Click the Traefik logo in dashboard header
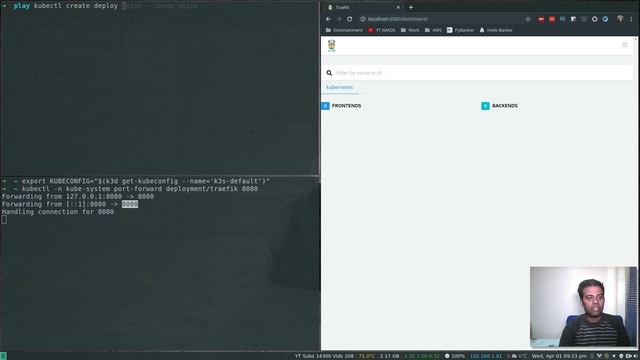Screen dimensions: 640x360 click(x=331, y=46)
